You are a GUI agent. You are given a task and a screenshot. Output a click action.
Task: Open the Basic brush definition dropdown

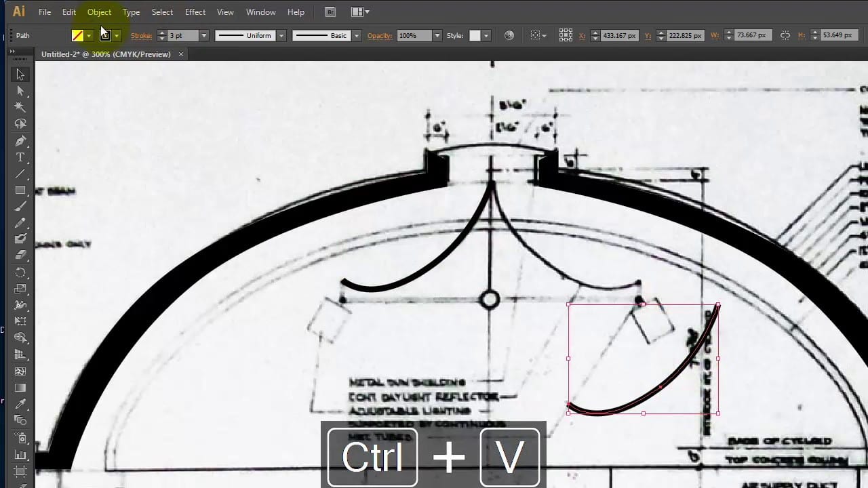(x=357, y=35)
